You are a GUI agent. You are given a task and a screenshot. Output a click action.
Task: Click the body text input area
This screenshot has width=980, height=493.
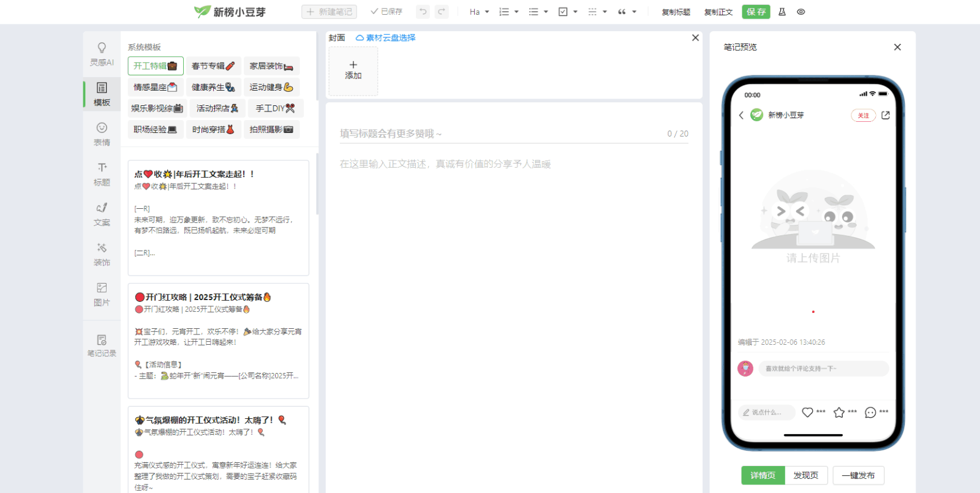[514, 164]
